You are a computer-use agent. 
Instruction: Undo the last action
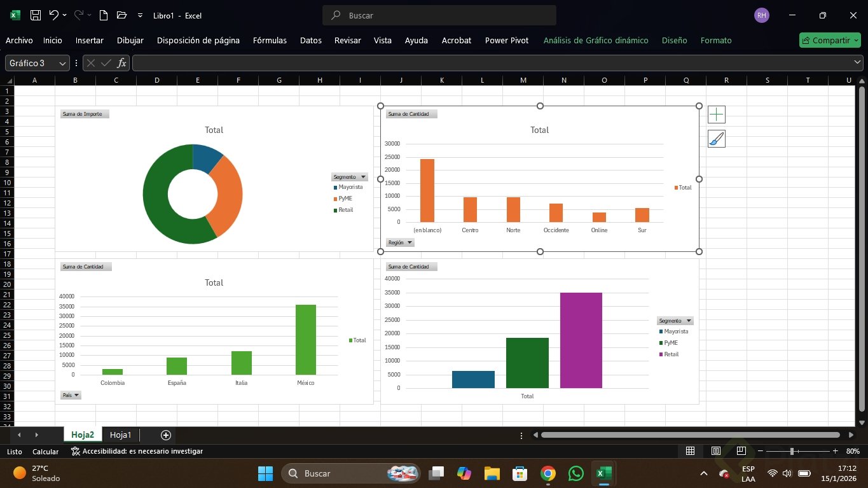pyautogui.click(x=54, y=15)
